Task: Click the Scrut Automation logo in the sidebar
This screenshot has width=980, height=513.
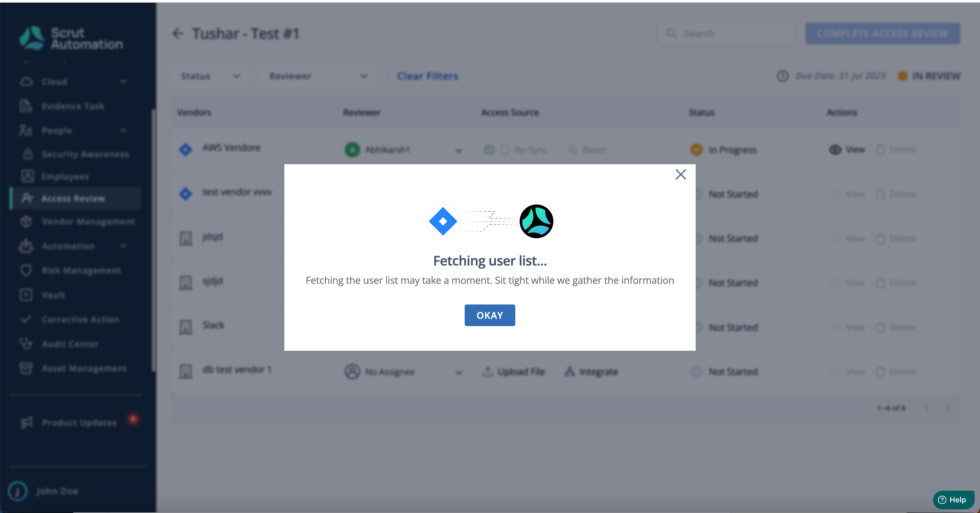Action: (72, 38)
